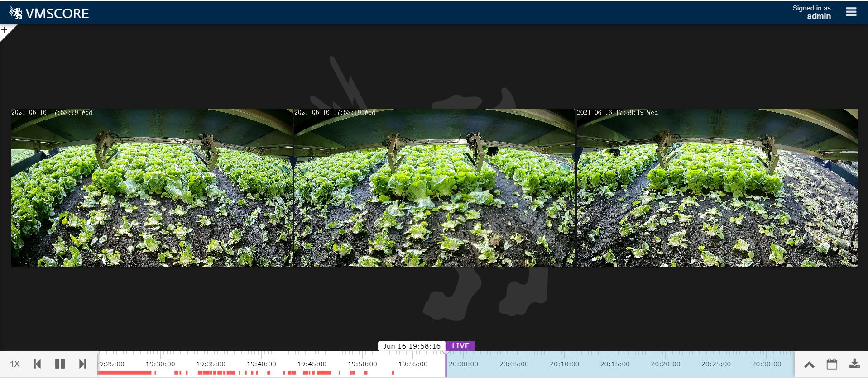Open the calendar date picker
This screenshot has width=868, height=378.
point(832,364)
